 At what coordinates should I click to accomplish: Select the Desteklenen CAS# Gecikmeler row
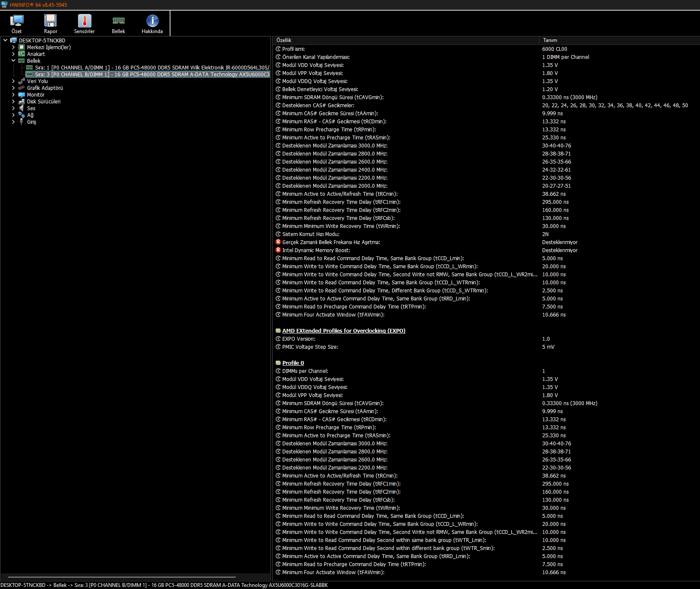tap(486, 105)
